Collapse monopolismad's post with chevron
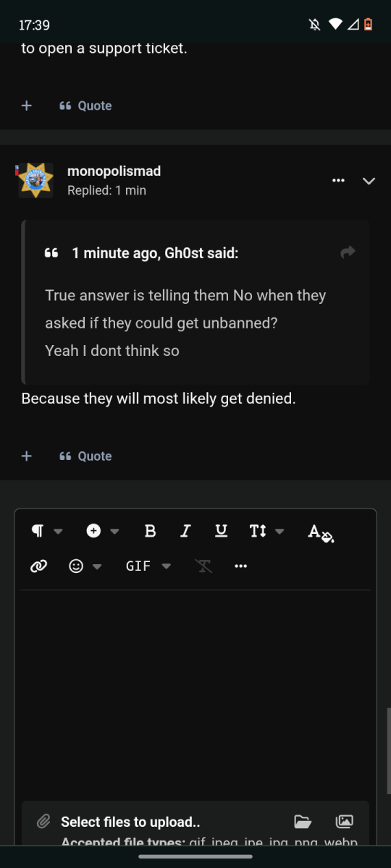The image size is (391, 868). [x=369, y=181]
